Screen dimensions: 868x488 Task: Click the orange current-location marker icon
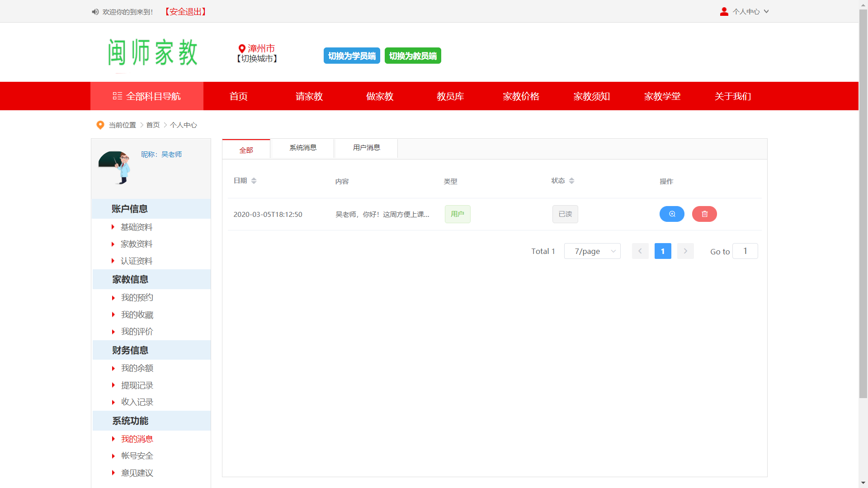[100, 125]
